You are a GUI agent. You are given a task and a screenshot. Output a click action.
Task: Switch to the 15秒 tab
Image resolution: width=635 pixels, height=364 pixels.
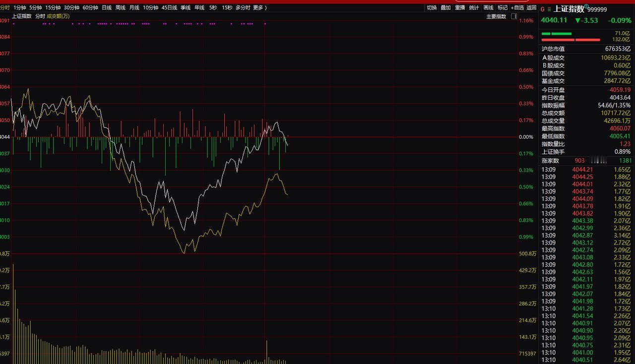227,7
